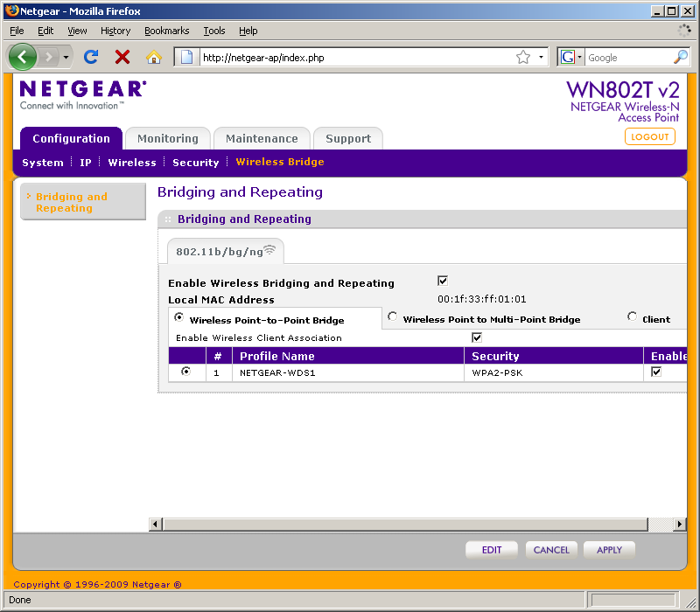Select the 802.11b/bg/ng radio tab

(x=226, y=252)
